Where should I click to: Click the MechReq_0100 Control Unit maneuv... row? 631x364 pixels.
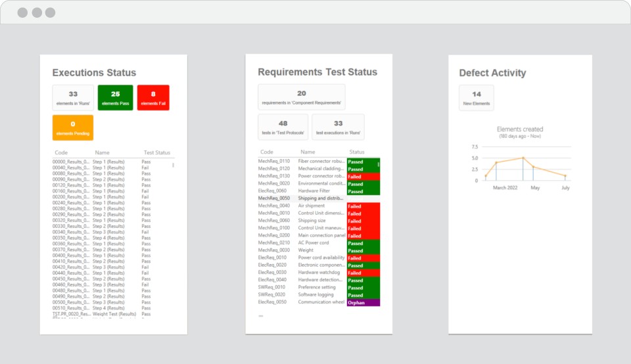click(319, 227)
